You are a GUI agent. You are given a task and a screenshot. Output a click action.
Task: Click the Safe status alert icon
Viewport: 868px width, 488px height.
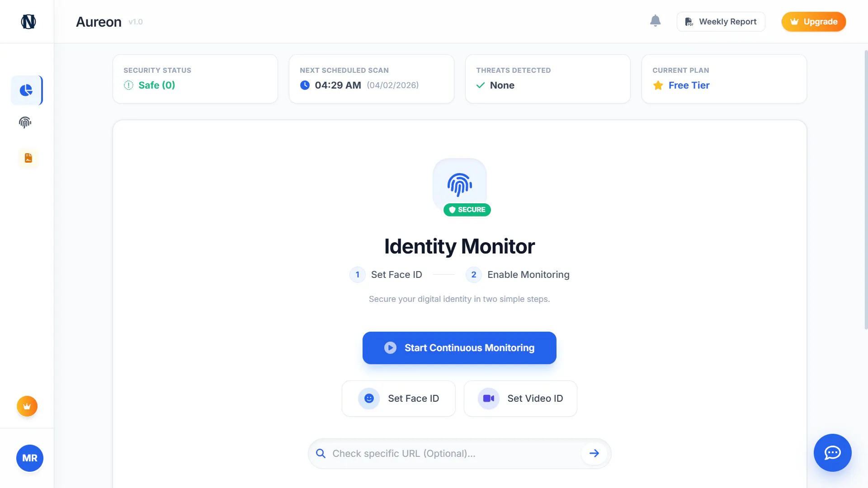click(128, 85)
